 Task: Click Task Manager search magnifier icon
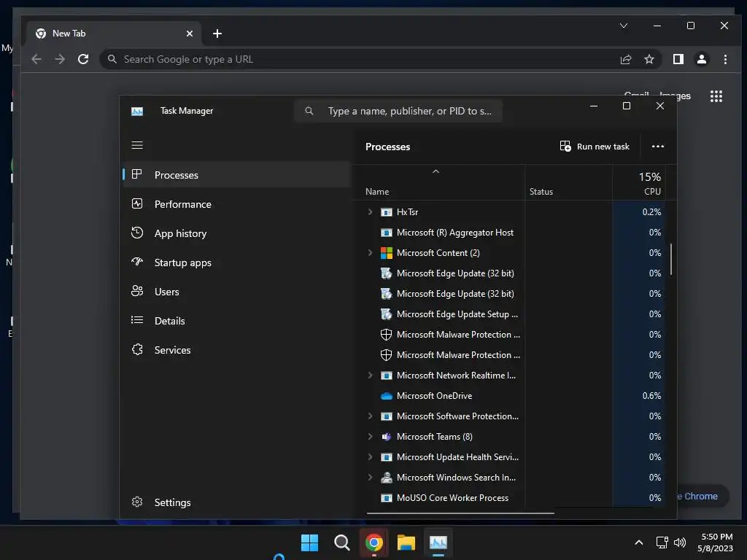pos(309,111)
